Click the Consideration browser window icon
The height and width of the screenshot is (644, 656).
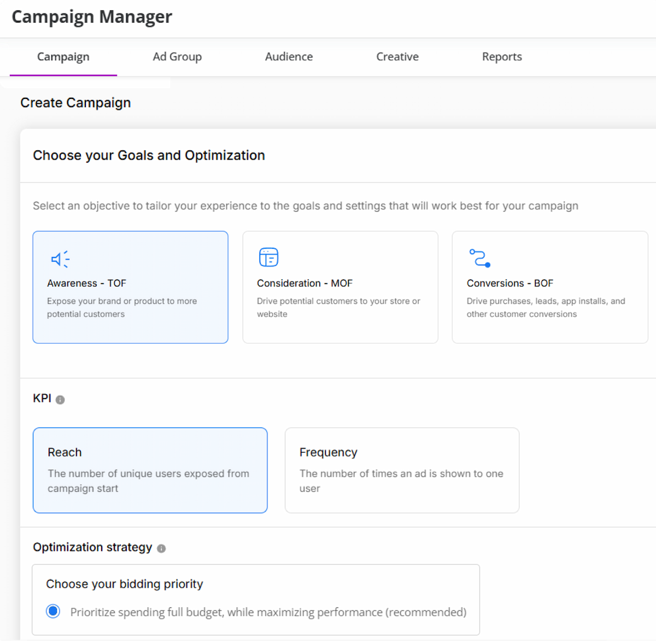268,257
